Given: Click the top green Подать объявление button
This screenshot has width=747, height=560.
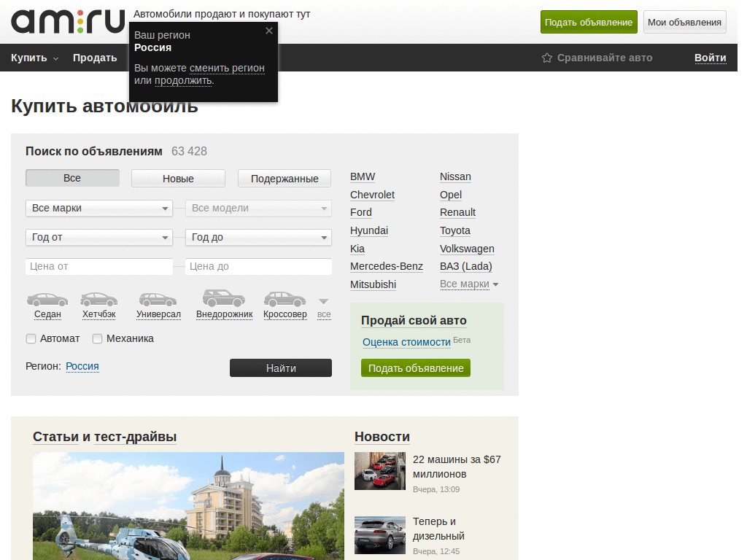Looking at the screenshot, I should click(x=589, y=22).
